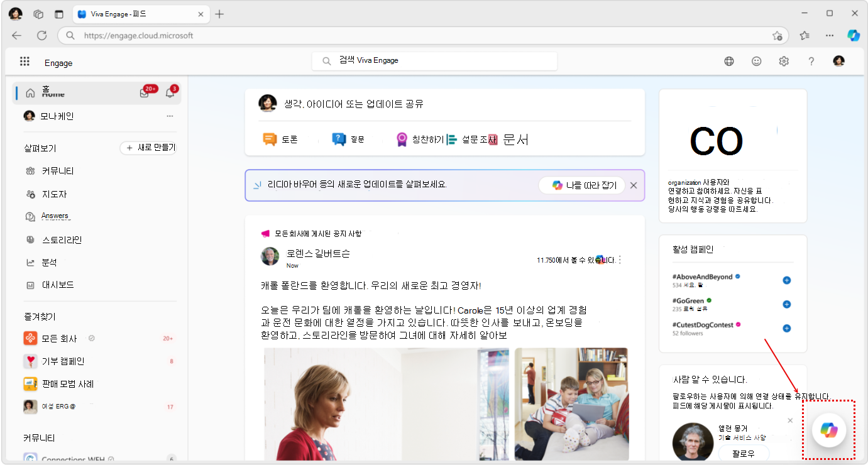Go back with browser back arrow
Screen dimensions: 868x465
(x=16, y=36)
